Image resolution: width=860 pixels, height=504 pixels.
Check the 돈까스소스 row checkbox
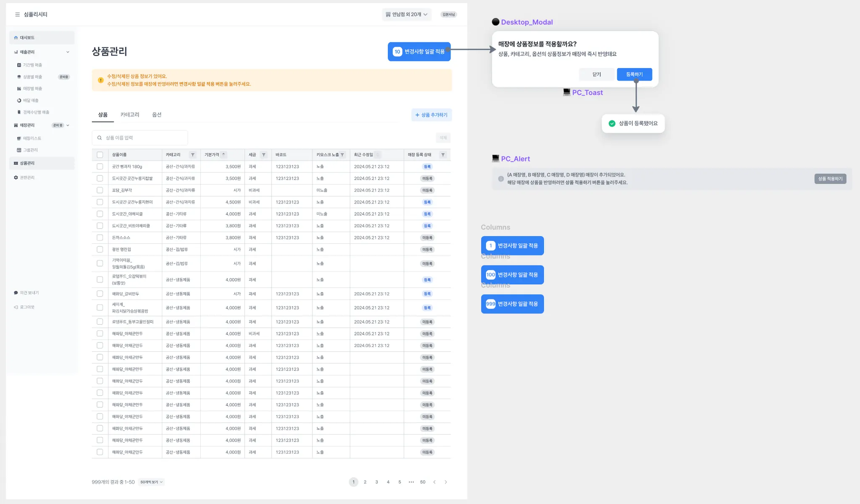[x=100, y=238]
